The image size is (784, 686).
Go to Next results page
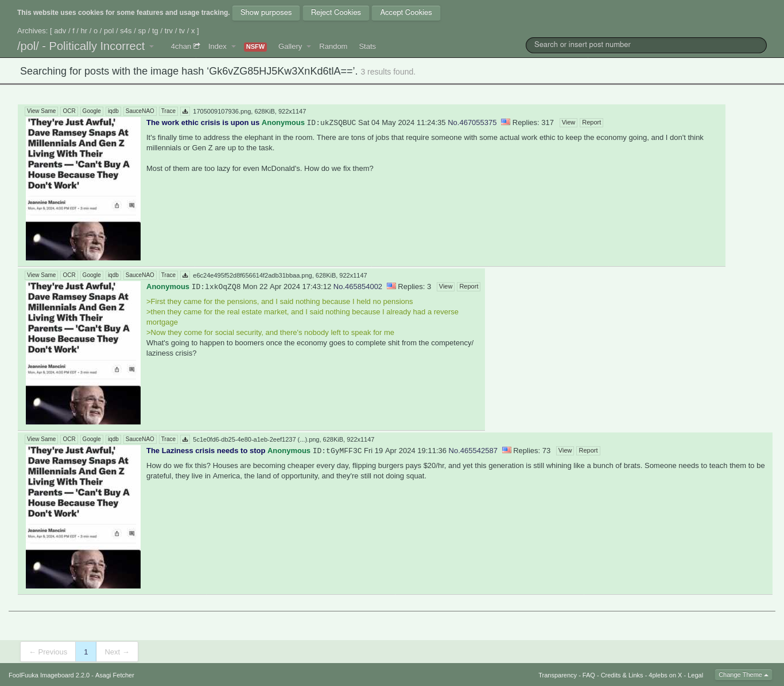[x=117, y=652]
